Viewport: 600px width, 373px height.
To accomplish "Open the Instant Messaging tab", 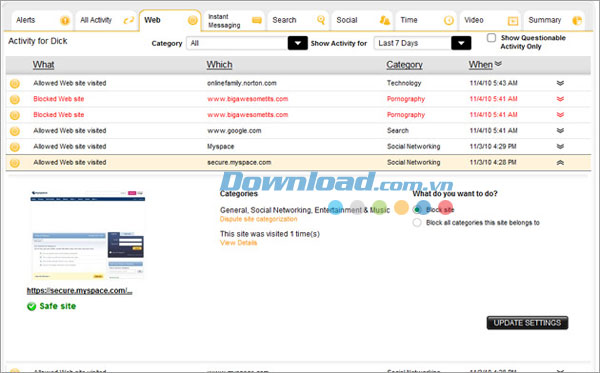I will (x=235, y=21).
